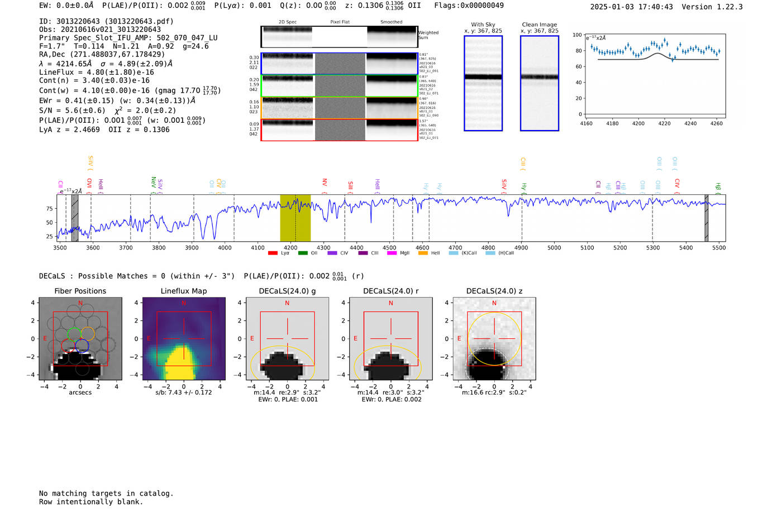782x532 pixels.
Task: Click the Weighted Sum spectrum strip
Action: pos(339,37)
